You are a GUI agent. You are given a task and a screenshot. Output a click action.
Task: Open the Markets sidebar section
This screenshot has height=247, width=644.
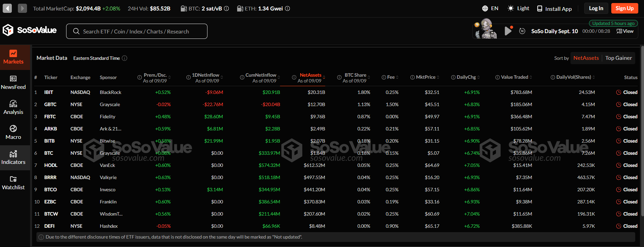tap(13, 57)
